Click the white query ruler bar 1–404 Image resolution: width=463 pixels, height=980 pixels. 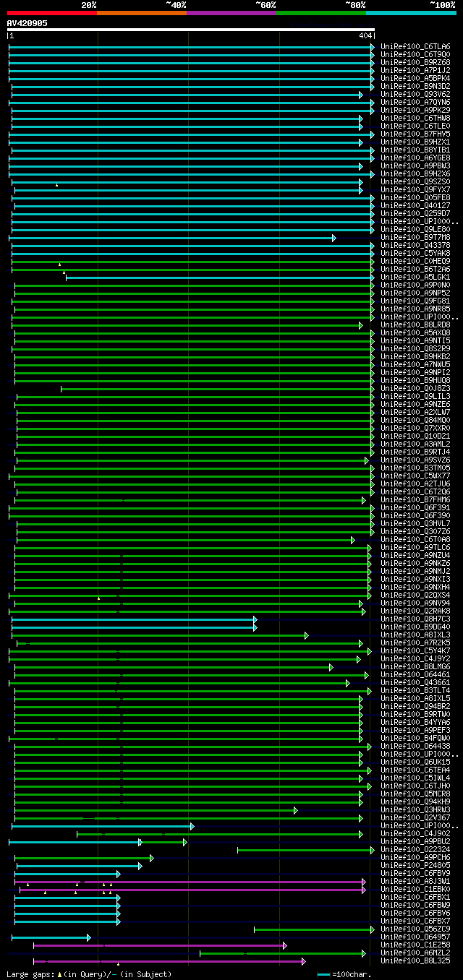[191, 30]
